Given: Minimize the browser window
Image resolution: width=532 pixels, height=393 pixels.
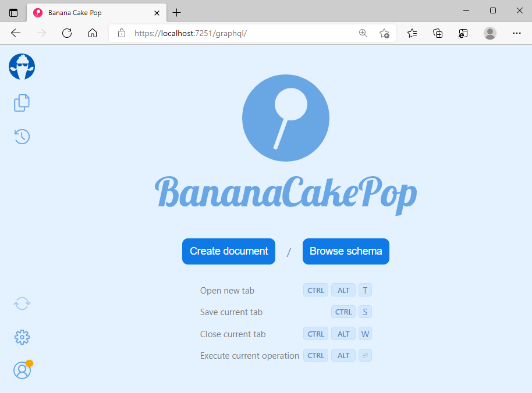Looking at the screenshot, I should pyautogui.click(x=466, y=11).
